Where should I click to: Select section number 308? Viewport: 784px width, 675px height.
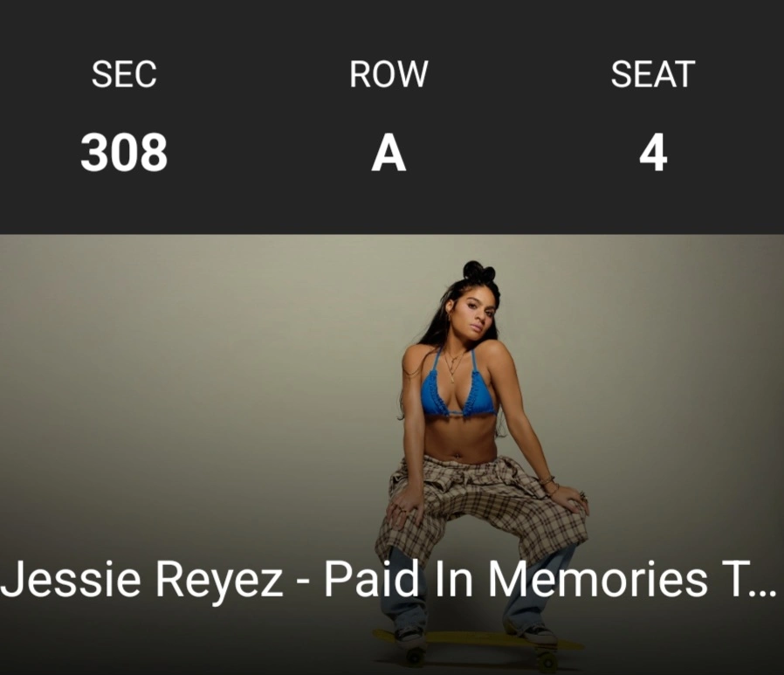click(124, 154)
